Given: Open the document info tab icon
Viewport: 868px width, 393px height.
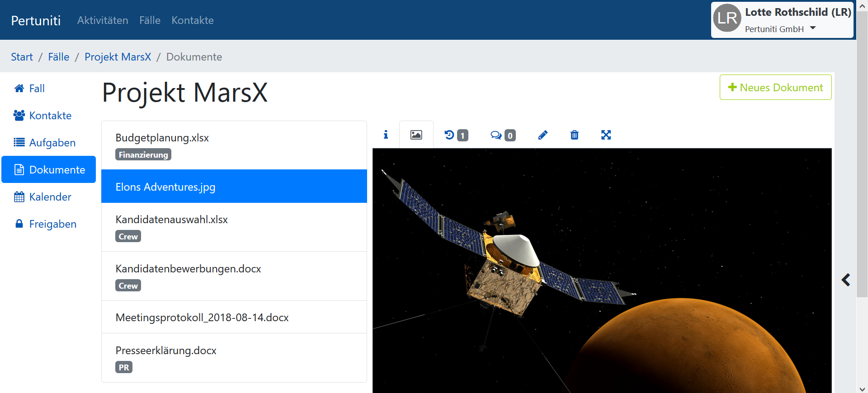Looking at the screenshot, I should [x=386, y=135].
